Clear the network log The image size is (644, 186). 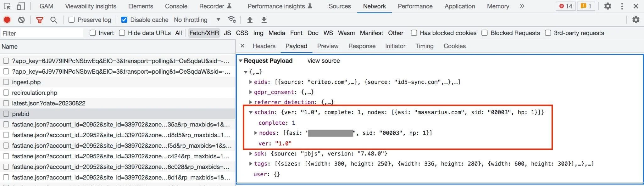(x=21, y=20)
